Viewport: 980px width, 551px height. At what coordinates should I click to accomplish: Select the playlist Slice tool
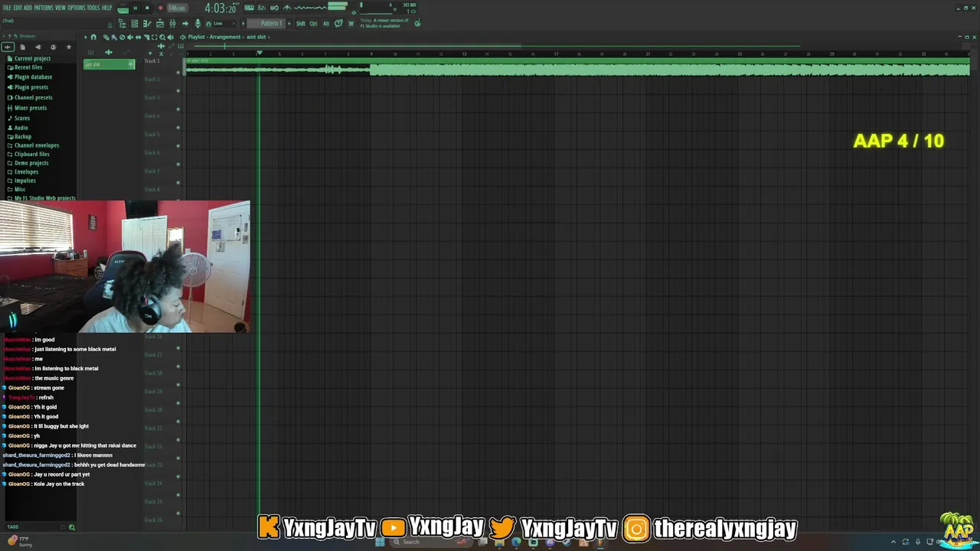[x=146, y=37]
